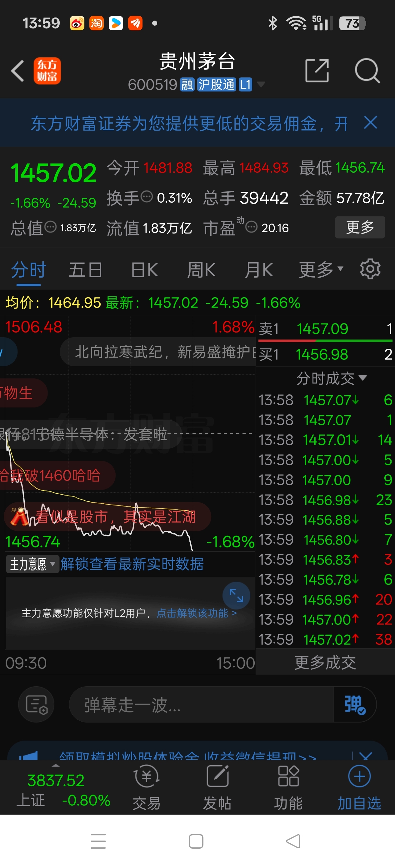
Task: Open the commission promotion banner text
Action: (x=189, y=123)
